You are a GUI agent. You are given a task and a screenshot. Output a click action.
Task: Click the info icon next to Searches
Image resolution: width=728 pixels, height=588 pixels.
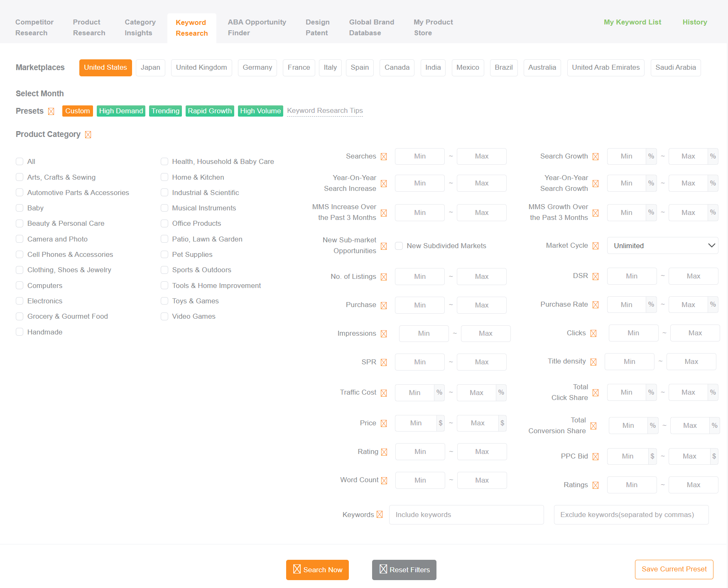click(384, 156)
